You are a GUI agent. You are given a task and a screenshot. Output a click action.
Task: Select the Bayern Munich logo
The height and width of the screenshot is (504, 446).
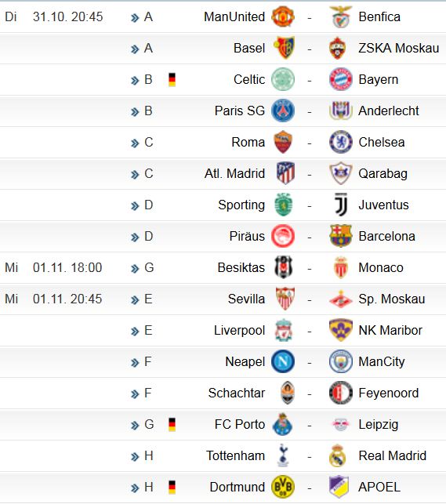click(341, 79)
